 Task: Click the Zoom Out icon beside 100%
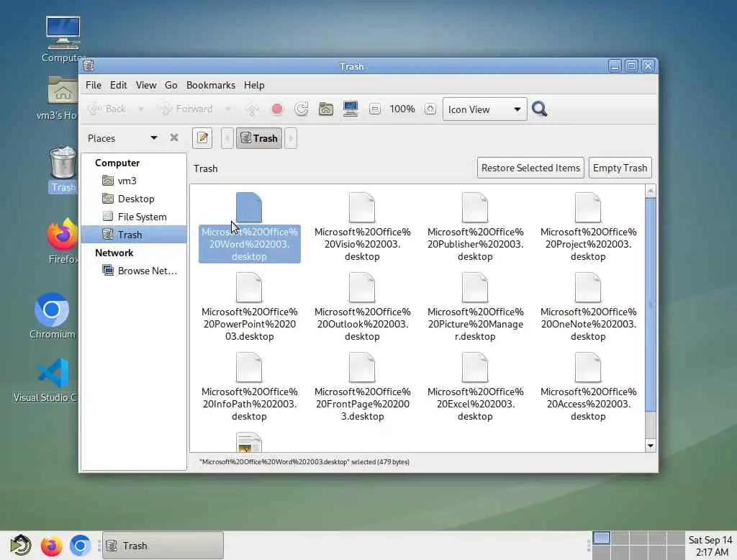coord(374,109)
